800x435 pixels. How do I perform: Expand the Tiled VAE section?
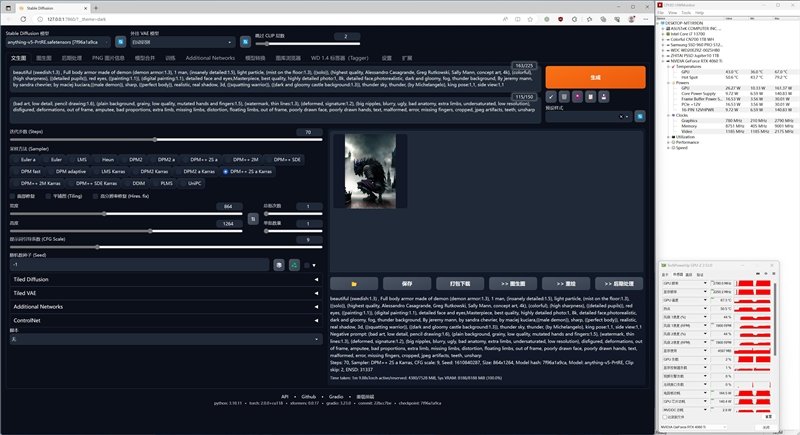pos(166,293)
